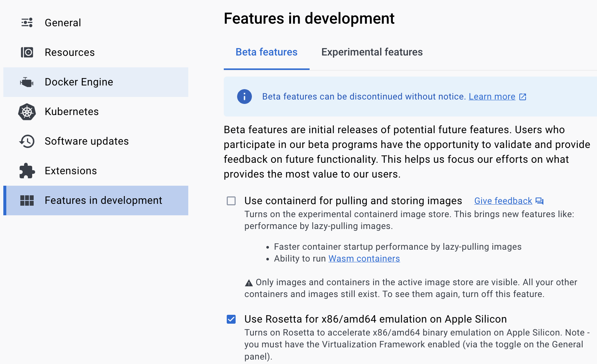
Task: Open Extensions settings section
Action: click(96, 171)
